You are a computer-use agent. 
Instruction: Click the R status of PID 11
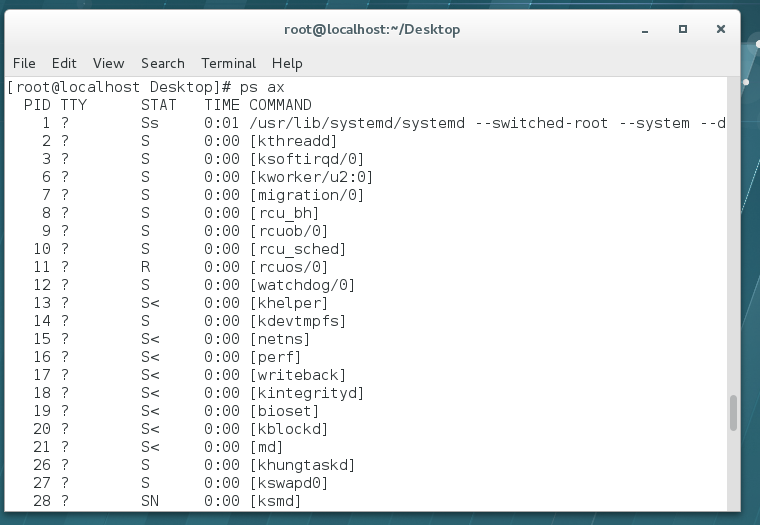tap(145, 267)
